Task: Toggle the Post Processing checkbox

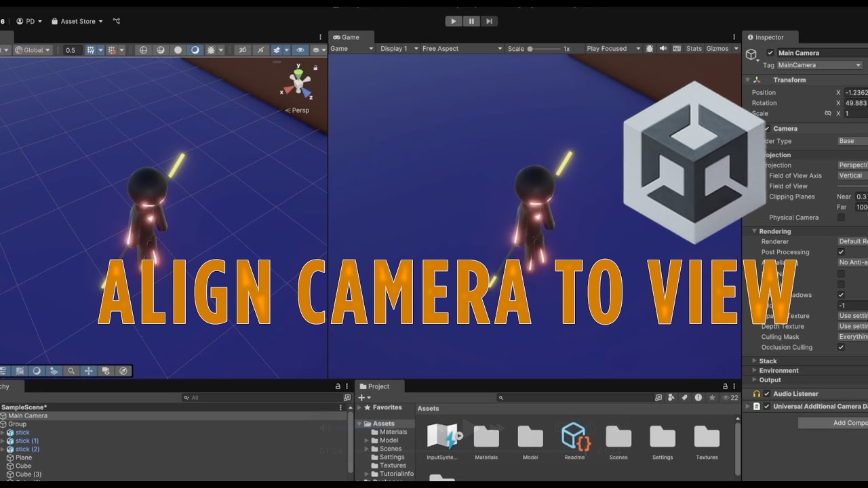Action: [841, 252]
